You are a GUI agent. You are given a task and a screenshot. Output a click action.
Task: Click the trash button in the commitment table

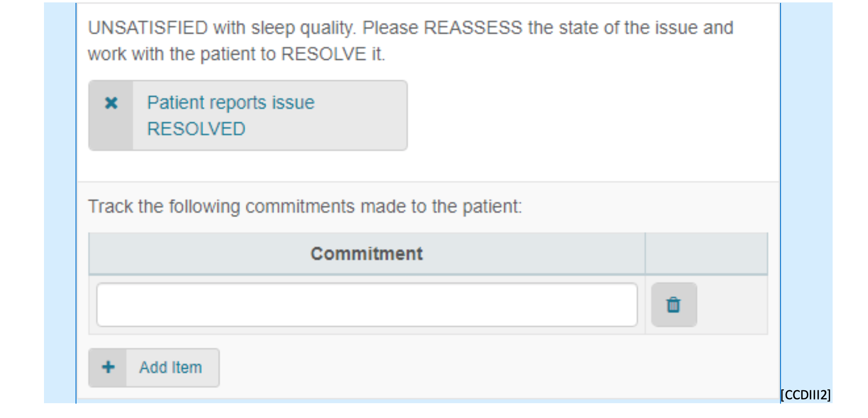pyautogui.click(x=673, y=305)
